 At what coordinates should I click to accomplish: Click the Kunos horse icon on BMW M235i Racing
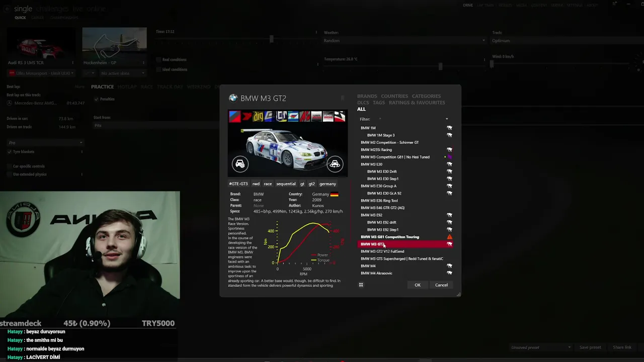(x=450, y=150)
